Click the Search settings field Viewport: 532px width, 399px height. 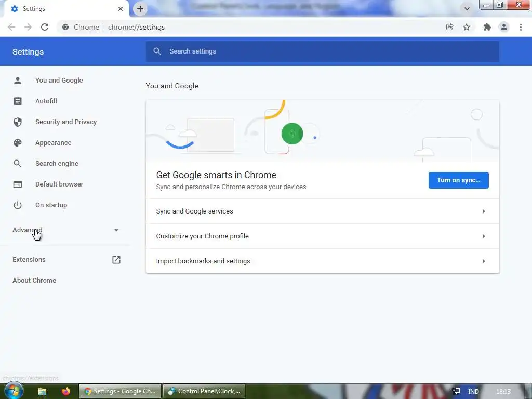tap(322, 51)
